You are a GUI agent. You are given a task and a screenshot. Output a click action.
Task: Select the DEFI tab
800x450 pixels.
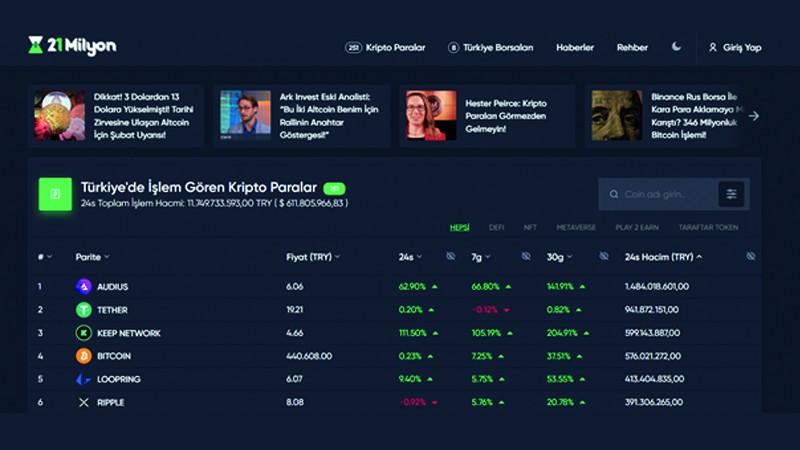click(x=496, y=228)
